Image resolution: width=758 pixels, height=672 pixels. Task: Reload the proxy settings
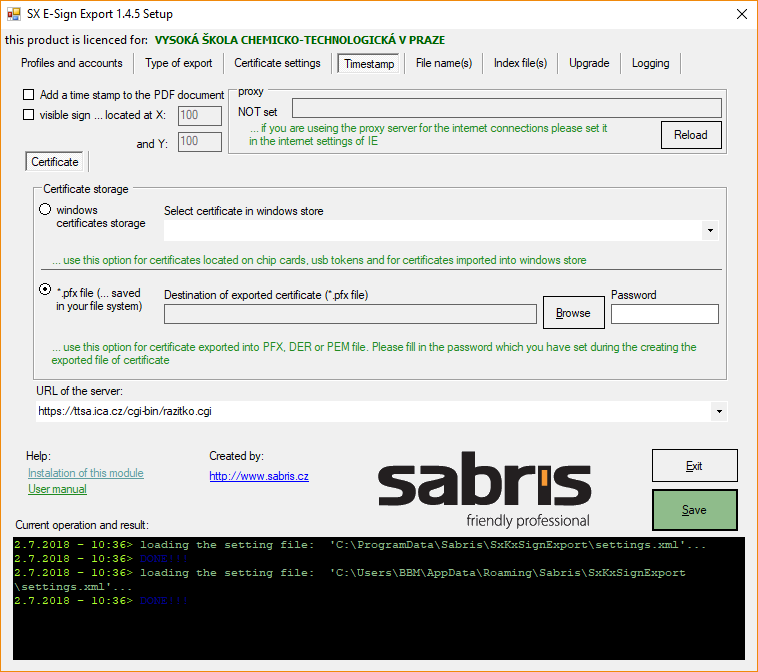click(691, 135)
